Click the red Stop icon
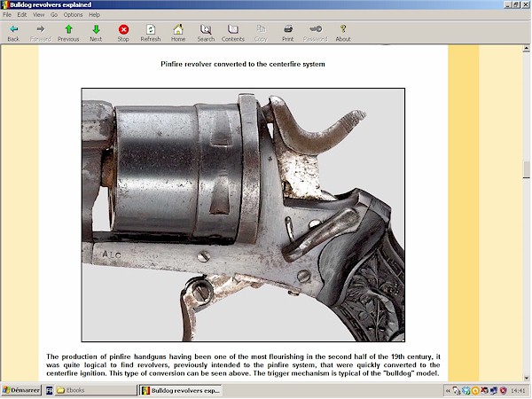 pos(123,34)
